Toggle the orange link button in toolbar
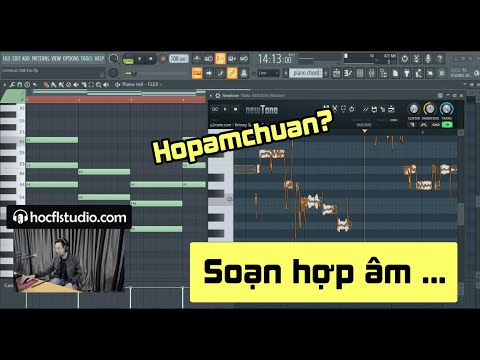480x360 pixels. tap(232, 73)
